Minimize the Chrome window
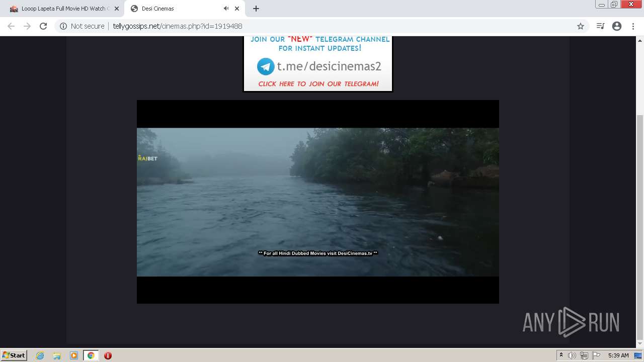The image size is (644, 362). (x=601, y=5)
